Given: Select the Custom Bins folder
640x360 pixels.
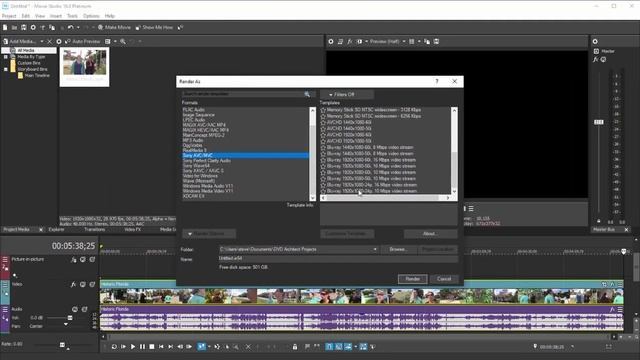Looking at the screenshot, I should [x=29, y=63].
